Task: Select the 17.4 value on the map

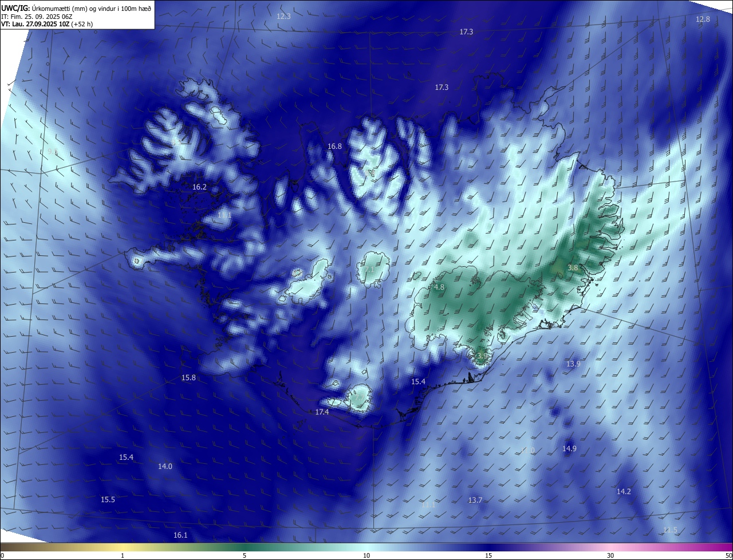Action: click(322, 412)
